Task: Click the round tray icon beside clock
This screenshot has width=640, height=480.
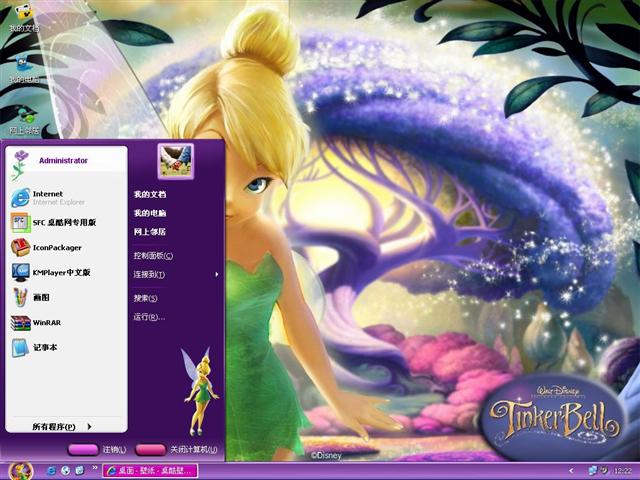Action: [604, 471]
